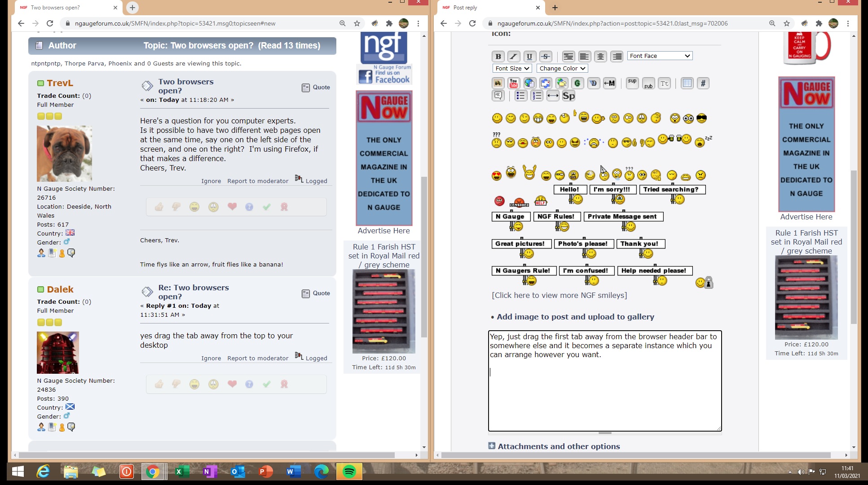Quote Dalek's reply post
Screen dimensions: 868x485
tap(316, 293)
